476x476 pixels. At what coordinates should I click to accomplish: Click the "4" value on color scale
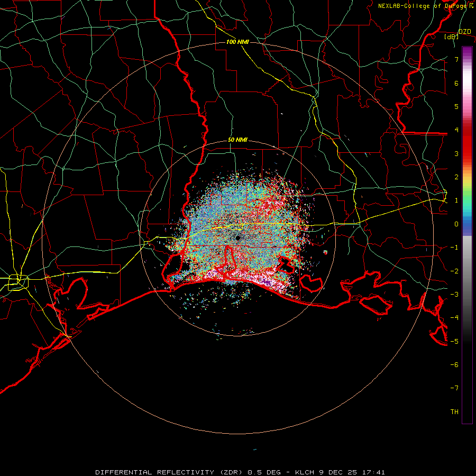[x=456, y=130]
